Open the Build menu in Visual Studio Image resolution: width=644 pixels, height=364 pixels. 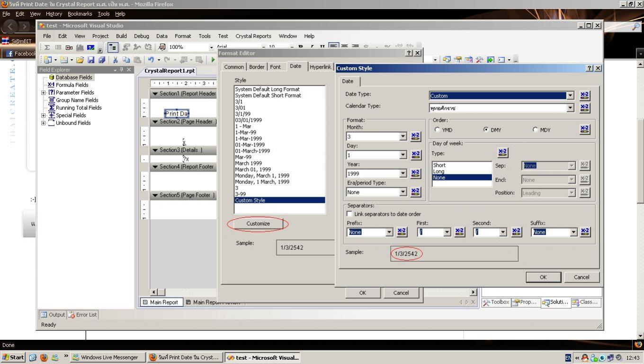[121, 36]
